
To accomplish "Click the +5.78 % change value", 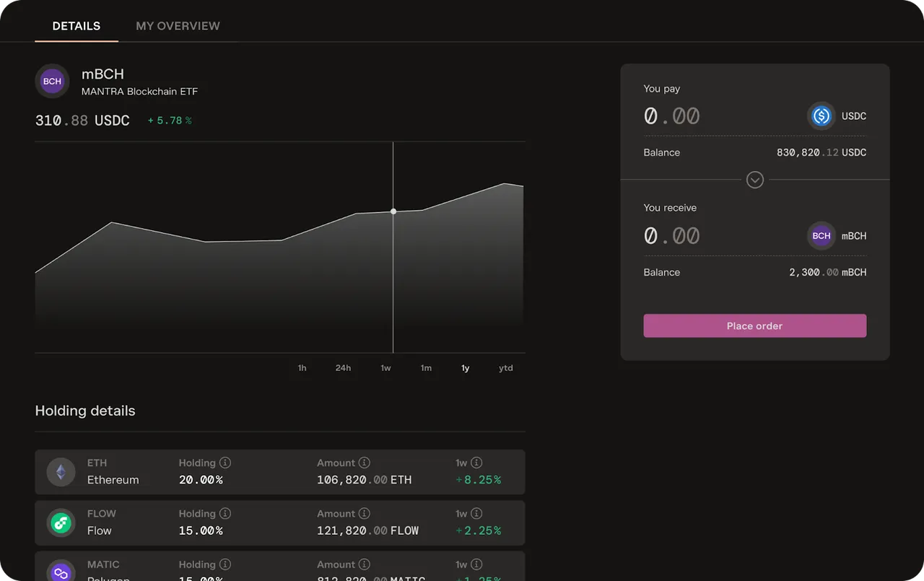I will (x=170, y=121).
